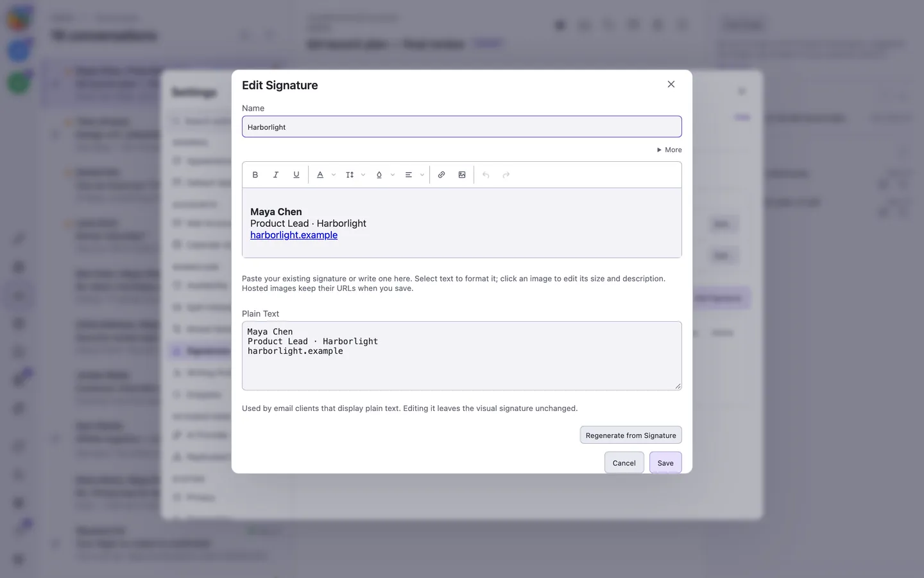This screenshot has height=578, width=924.
Task: Insert a link using the link icon
Action: (441, 175)
